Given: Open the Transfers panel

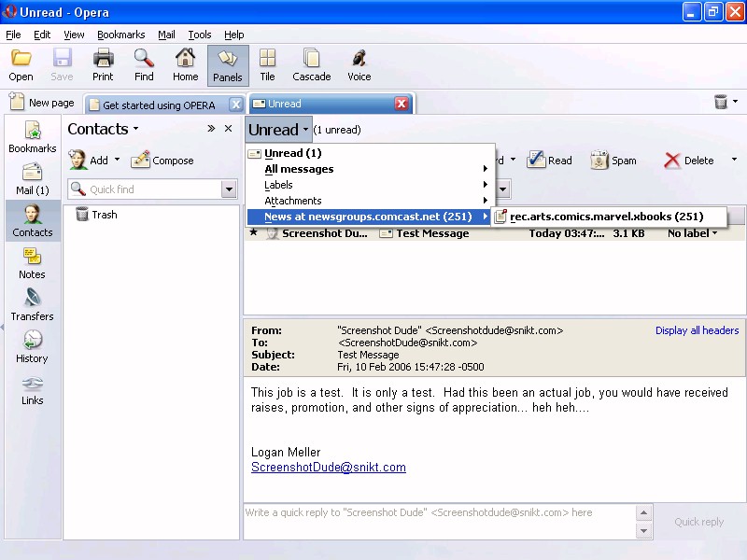Looking at the screenshot, I should (32, 305).
